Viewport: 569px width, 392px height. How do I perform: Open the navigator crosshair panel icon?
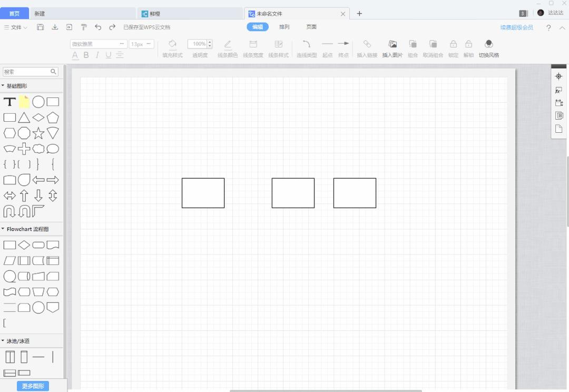coord(558,76)
